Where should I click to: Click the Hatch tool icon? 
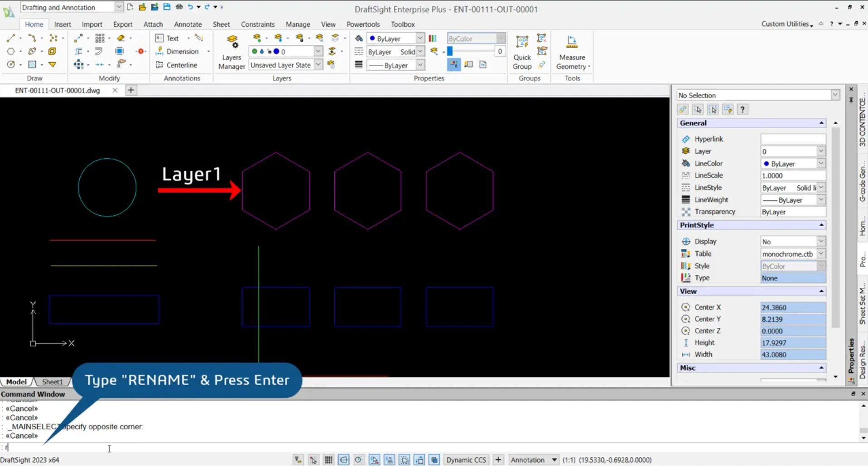tap(32, 64)
